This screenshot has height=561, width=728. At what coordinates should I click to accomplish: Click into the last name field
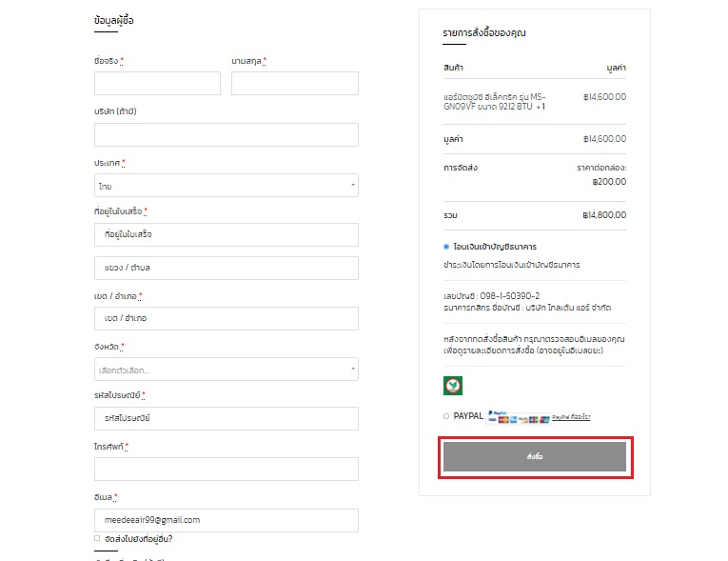point(294,84)
